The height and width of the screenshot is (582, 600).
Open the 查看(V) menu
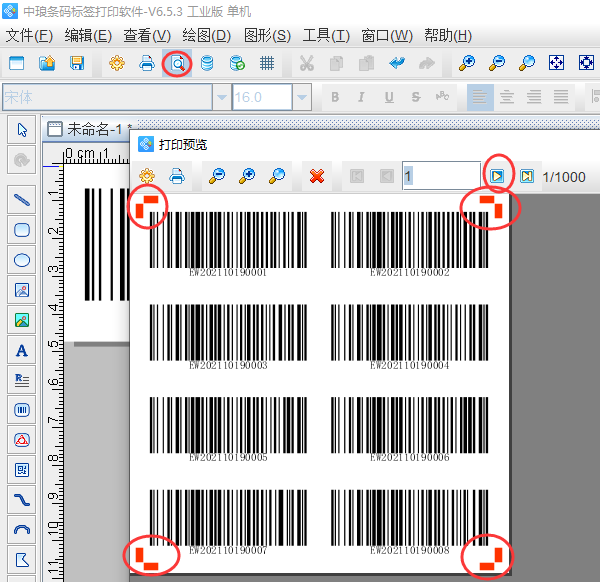click(x=147, y=36)
